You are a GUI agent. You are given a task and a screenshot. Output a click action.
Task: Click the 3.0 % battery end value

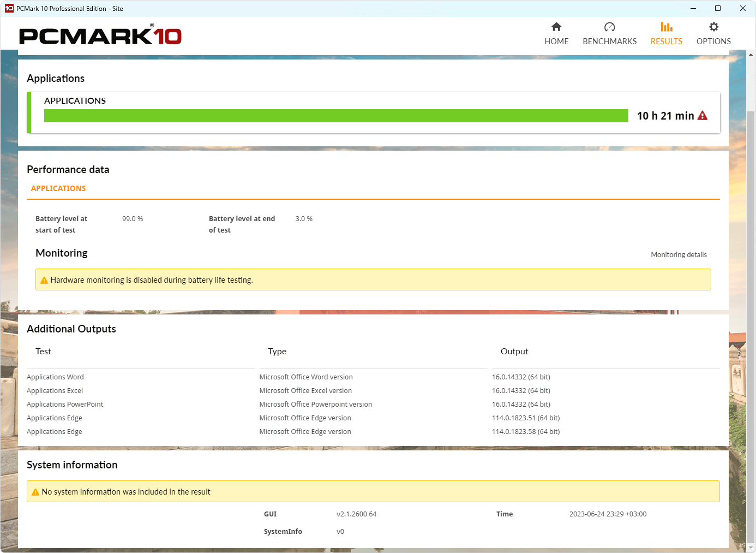click(304, 219)
